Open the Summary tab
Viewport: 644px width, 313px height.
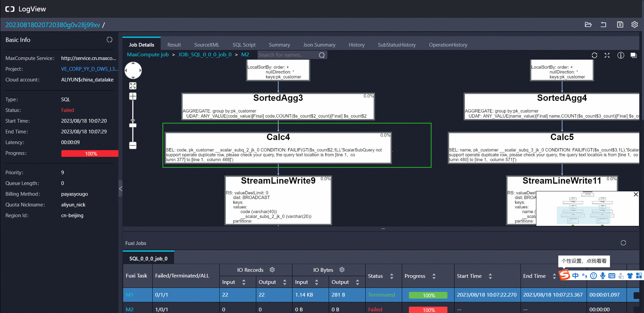279,45
